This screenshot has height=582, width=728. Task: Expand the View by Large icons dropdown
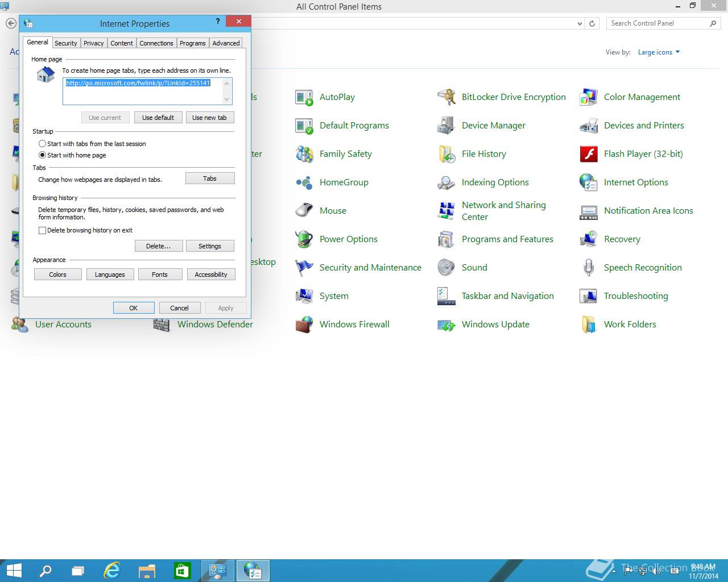pyautogui.click(x=659, y=52)
